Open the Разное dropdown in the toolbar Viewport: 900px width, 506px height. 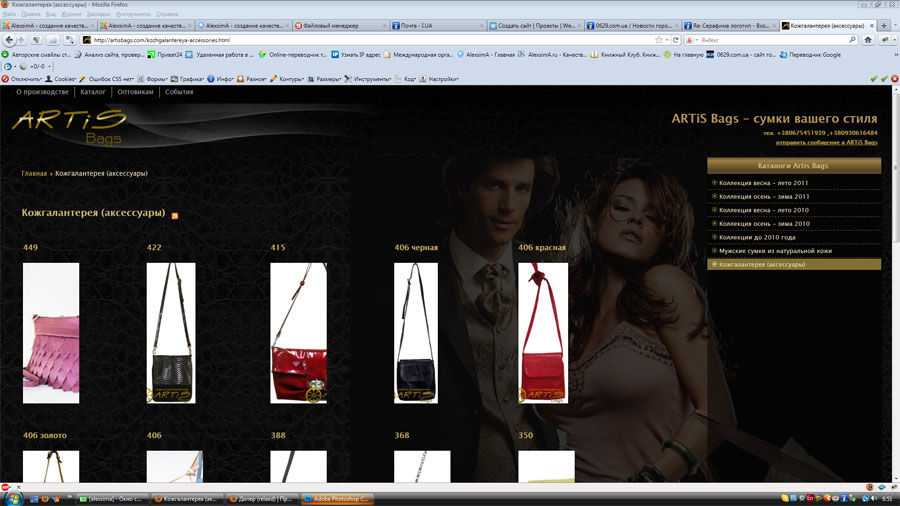point(252,79)
